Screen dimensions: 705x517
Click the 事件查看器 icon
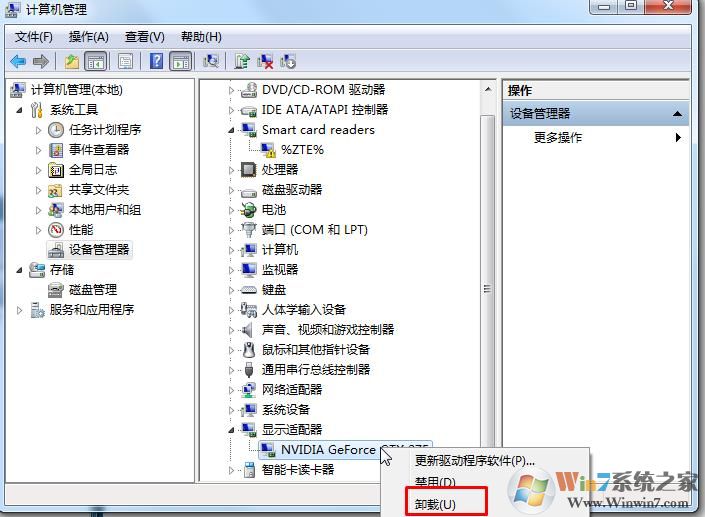click(x=56, y=150)
